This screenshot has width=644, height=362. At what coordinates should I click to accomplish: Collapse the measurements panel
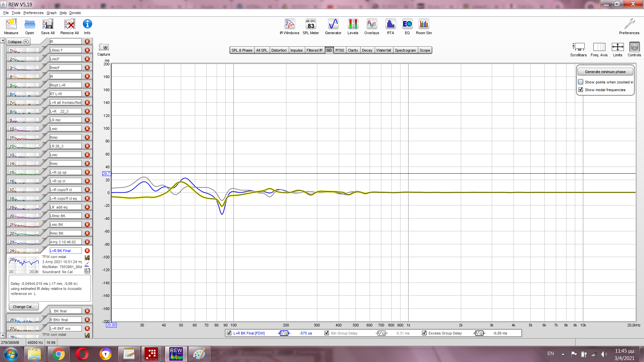pyautogui.click(x=18, y=42)
